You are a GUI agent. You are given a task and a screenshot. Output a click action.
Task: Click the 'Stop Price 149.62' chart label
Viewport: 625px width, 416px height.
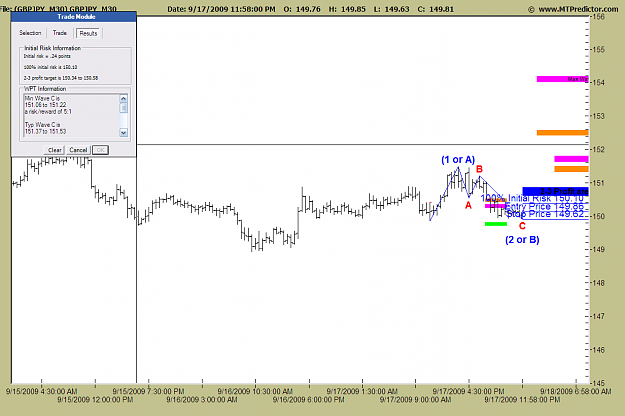(x=545, y=214)
